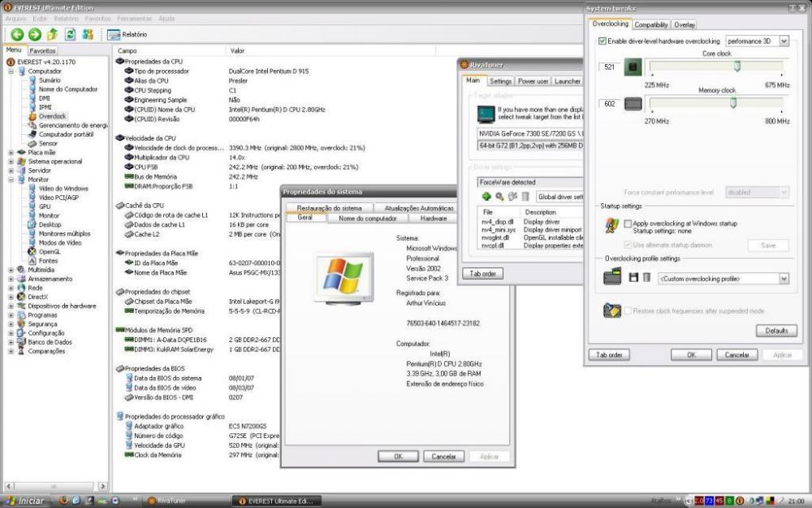Open the Relatório report from the toolbar
The width and height of the screenshot is (812, 508).
click(127, 34)
